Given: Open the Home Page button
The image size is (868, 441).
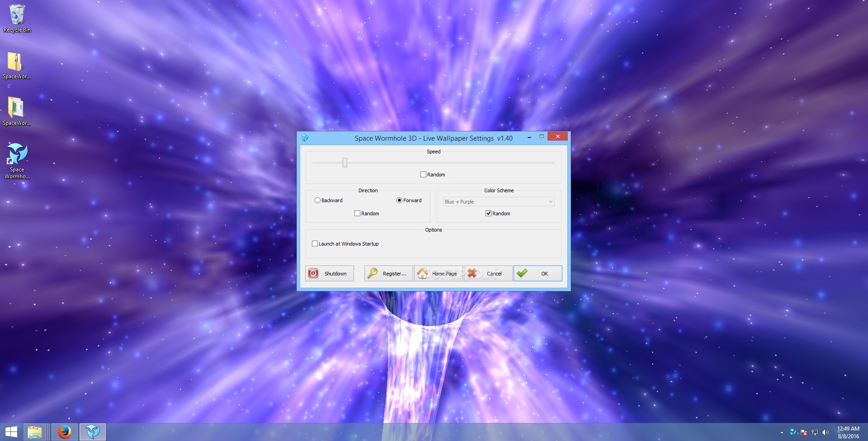Looking at the screenshot, I should coord(438,273).
